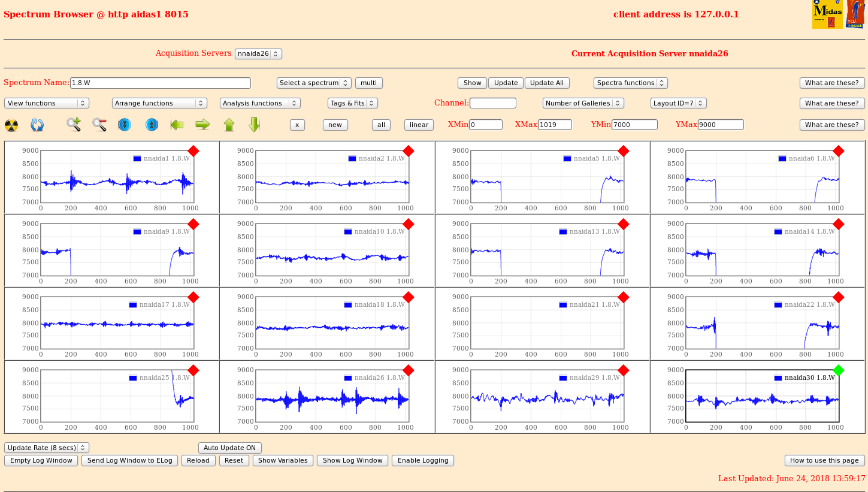Viewport: 868px width, 492px height.
Task: Expand the View functions dropdown
Action: [x=47, y=103]
